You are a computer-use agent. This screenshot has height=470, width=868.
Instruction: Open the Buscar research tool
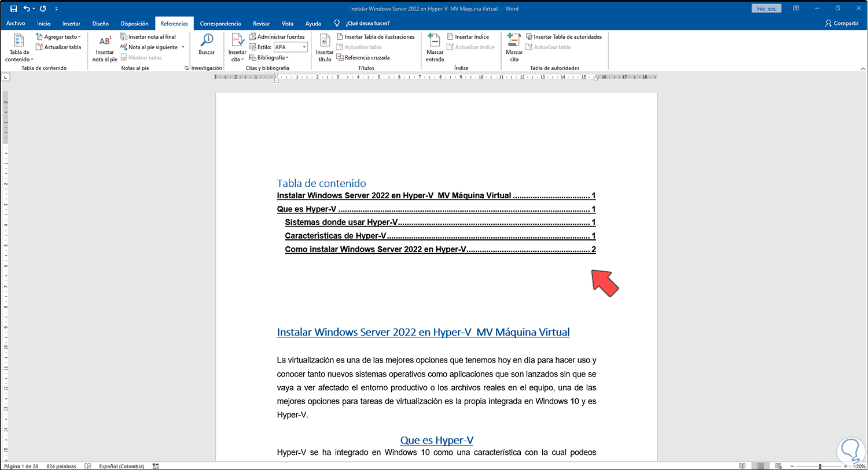(x=207, y=45)
